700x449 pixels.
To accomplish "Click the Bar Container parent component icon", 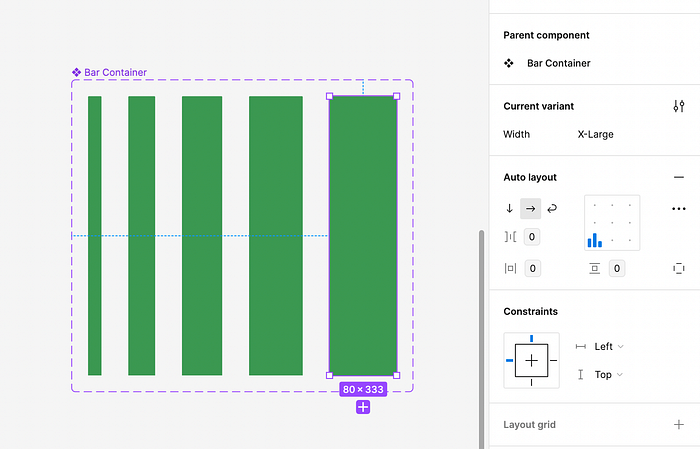I will coord(508,63).
